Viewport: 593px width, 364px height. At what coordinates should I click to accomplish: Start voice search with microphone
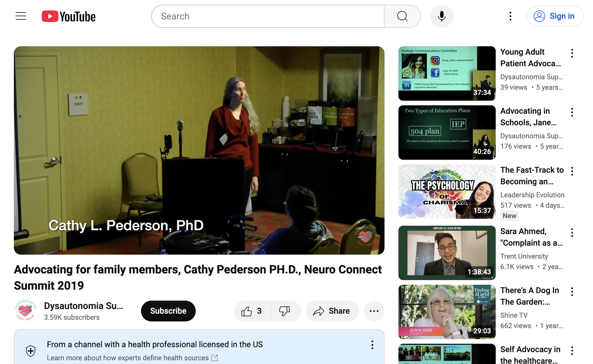(442, 16)
